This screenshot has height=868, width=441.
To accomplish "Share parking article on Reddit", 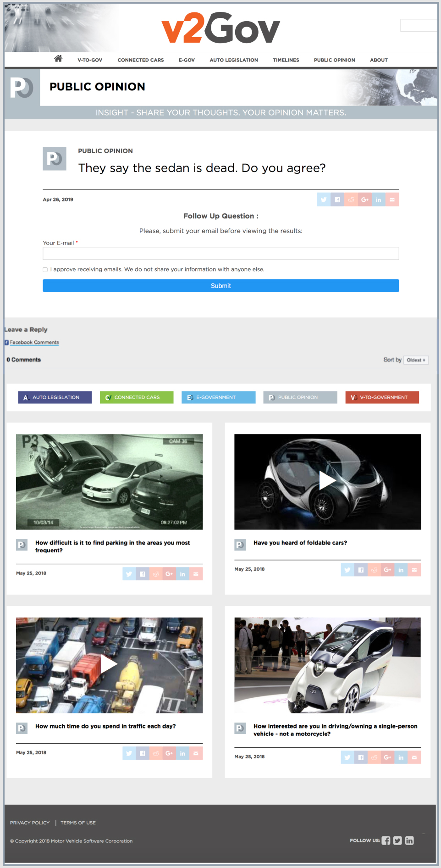I will [x=156, y=574].
